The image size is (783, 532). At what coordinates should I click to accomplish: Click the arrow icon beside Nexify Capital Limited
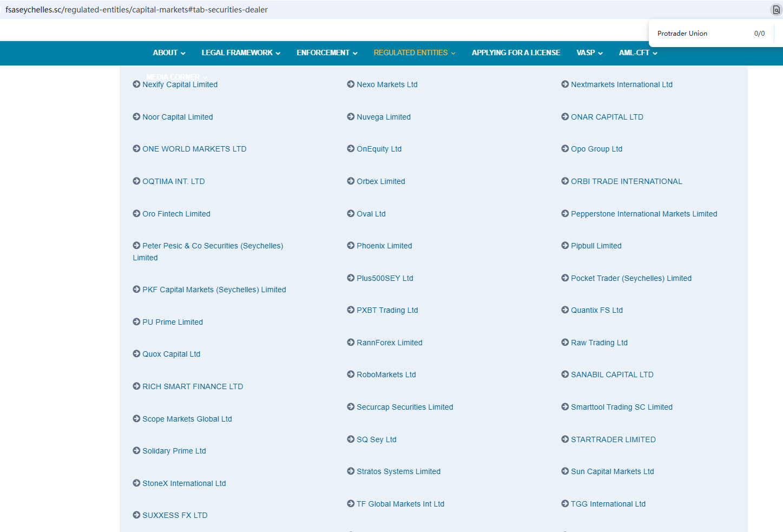pyautogui.click(x=136, y=84)
